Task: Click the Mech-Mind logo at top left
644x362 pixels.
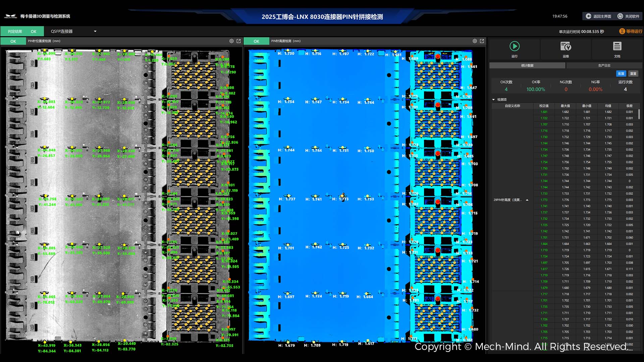Action: (10, 16)
